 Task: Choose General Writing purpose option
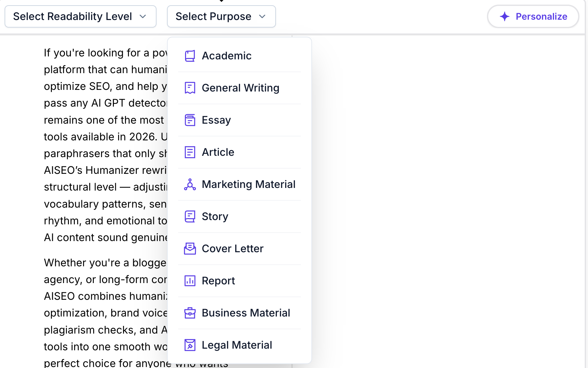[x=240, y=88]
